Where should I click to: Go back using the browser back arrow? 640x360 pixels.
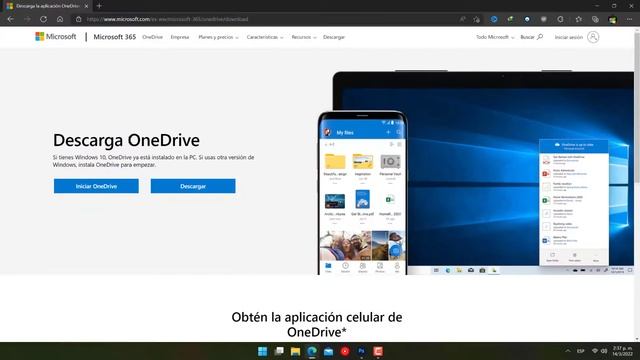[x=11, y=19]
